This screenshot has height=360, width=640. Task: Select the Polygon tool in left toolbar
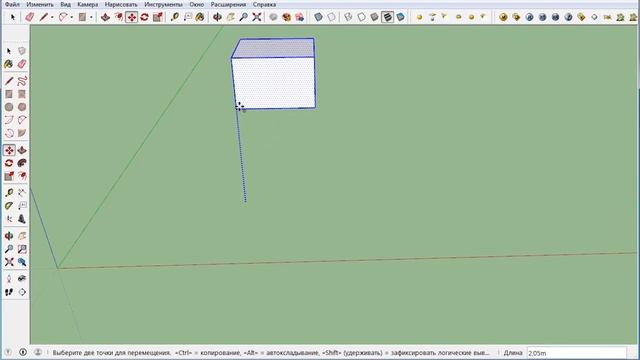22,107
